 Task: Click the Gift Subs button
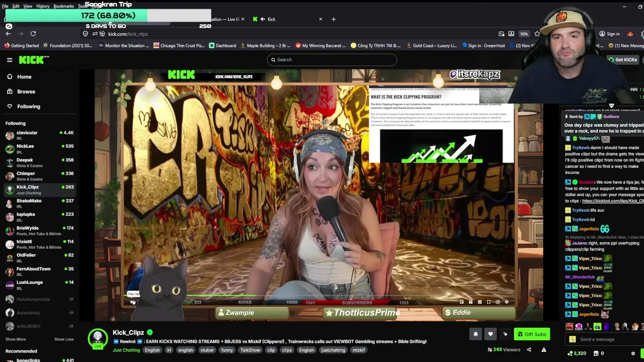click(x=532, y=334)
